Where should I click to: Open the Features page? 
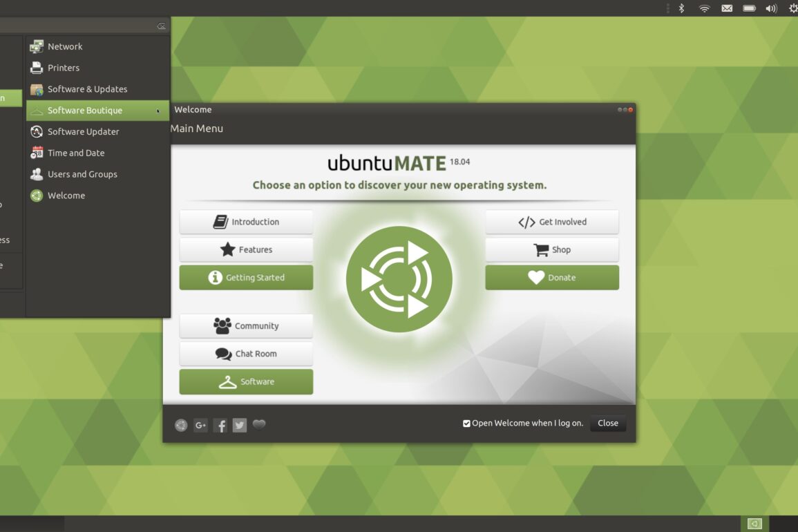tap(247, 249)
